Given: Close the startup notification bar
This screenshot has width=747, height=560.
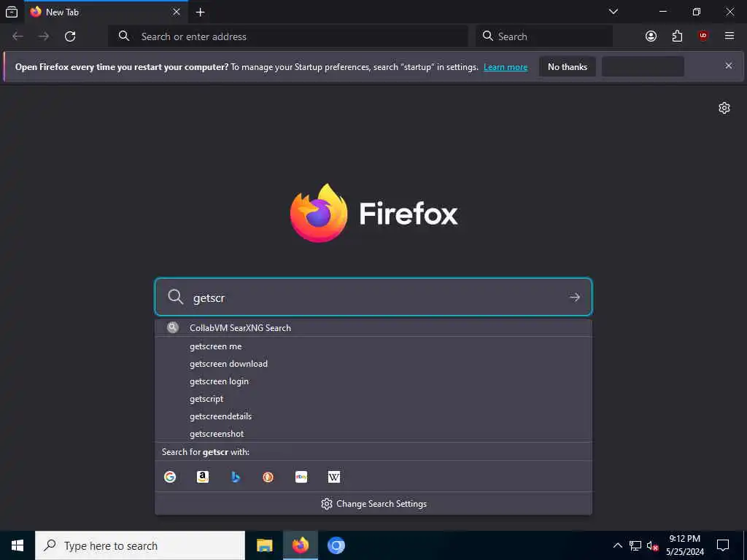Looking at the screenshot, I should click(729, 66).
